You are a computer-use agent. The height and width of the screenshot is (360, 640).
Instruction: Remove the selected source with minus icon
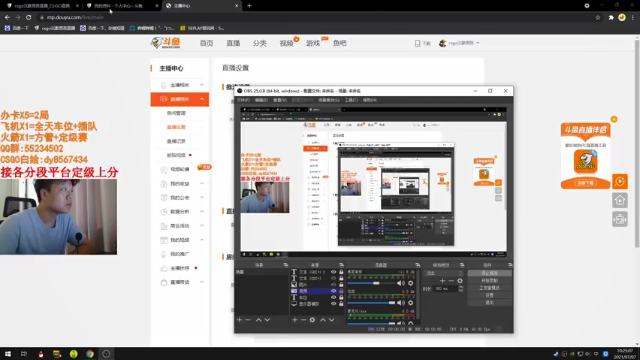[x=303, y=320]
